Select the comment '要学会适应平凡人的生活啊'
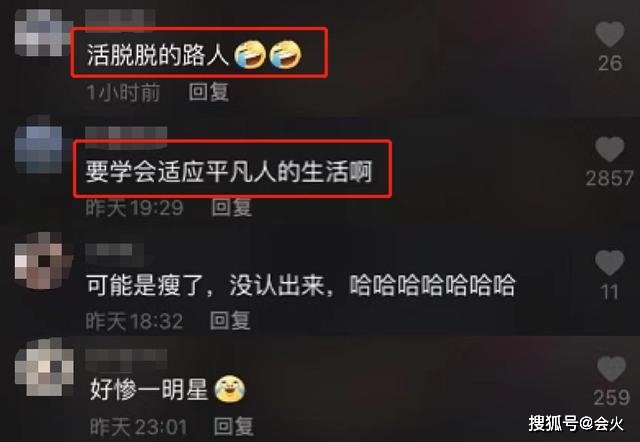The height and width of the screenshot is (442, 640). (229, 171)
